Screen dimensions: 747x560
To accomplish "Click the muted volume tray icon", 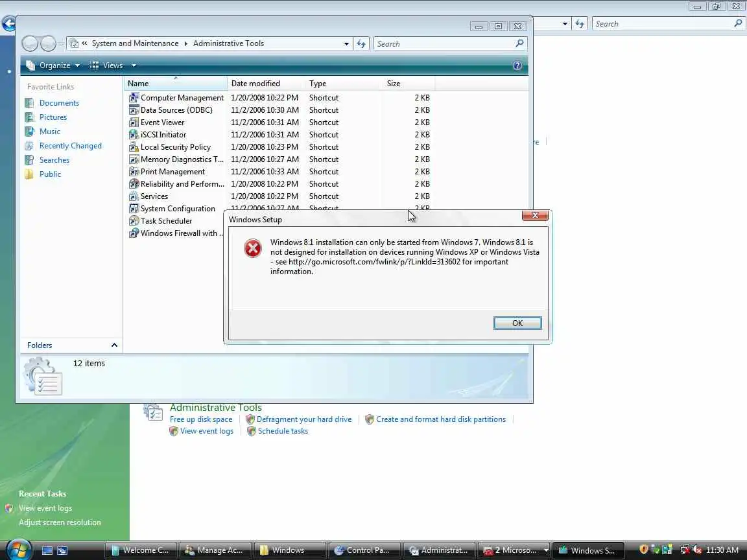I will click(x=698, y=550).
